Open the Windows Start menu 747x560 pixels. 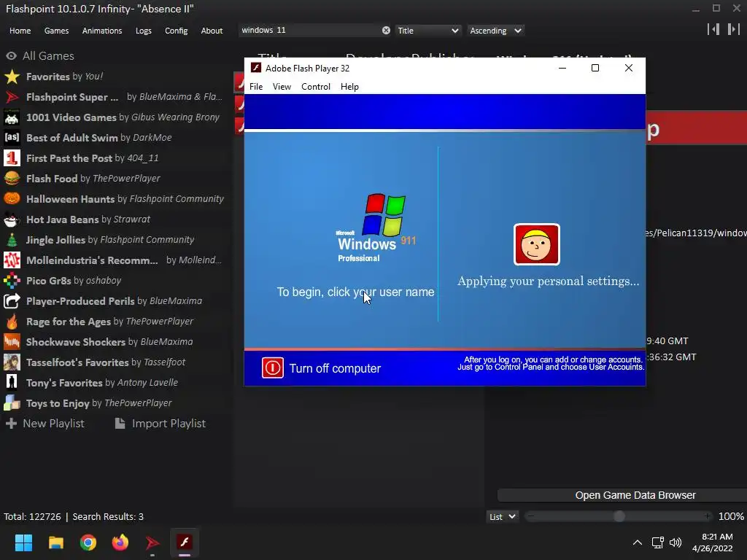click(x=23, y=542)
